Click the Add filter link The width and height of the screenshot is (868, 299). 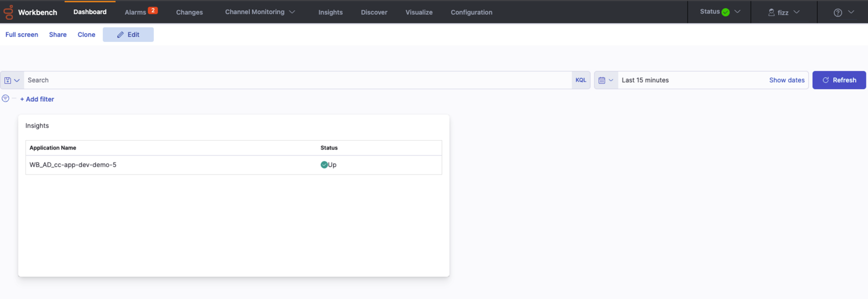pos(37,99)
